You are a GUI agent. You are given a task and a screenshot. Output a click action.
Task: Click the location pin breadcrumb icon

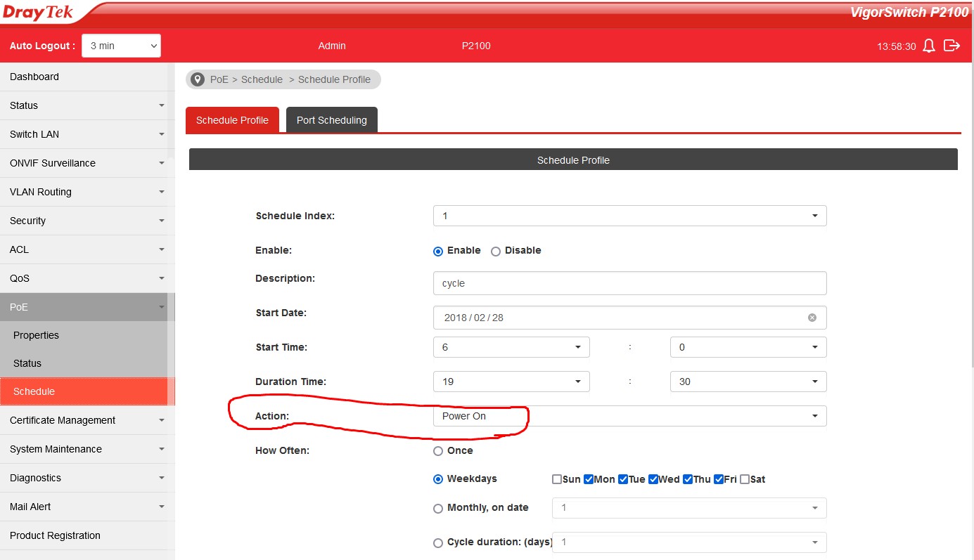coord(198,79)
